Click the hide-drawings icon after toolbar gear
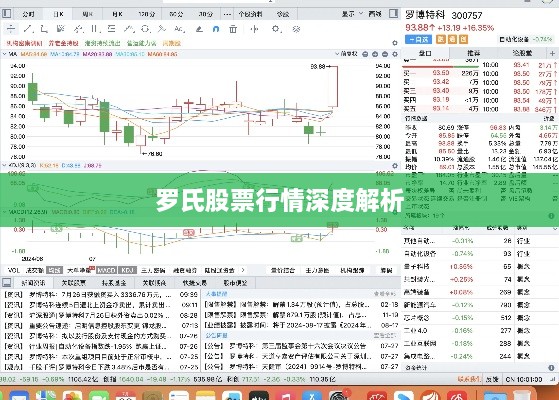 click(x=296, y=29)
